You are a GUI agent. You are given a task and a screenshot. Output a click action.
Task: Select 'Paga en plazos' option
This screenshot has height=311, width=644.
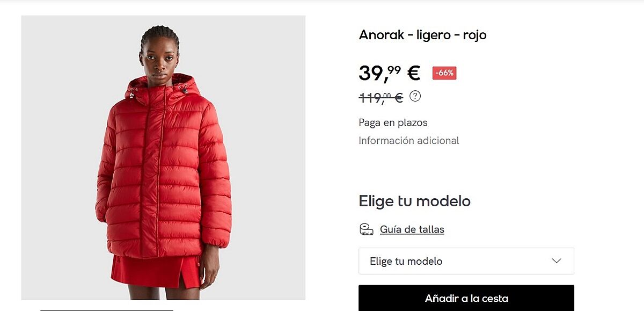coord(393,123)
